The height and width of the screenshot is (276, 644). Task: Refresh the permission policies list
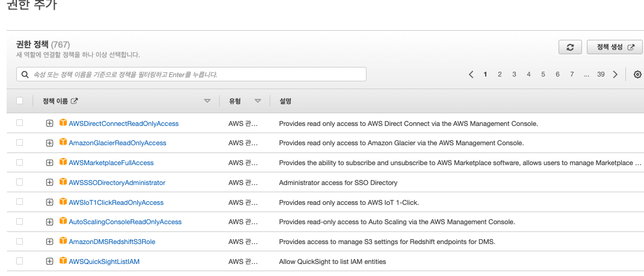570,47
